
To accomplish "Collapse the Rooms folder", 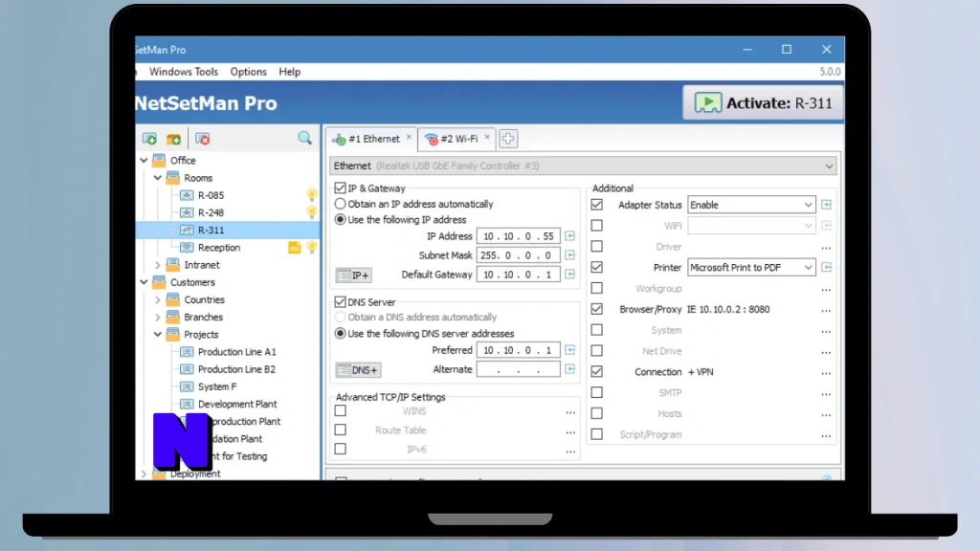I will [158, 178].
